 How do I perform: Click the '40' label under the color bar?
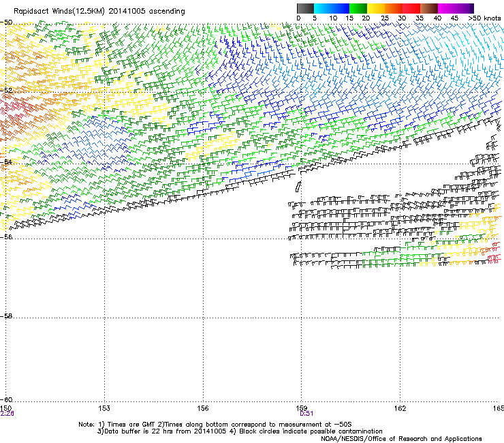click(437, 18)
